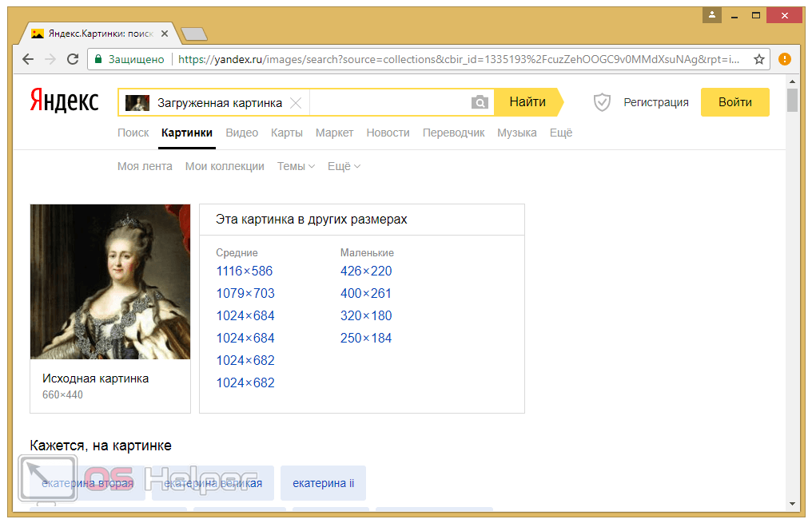Remove the uploaded image from search box
812x523 pixels.
[296, 103]
